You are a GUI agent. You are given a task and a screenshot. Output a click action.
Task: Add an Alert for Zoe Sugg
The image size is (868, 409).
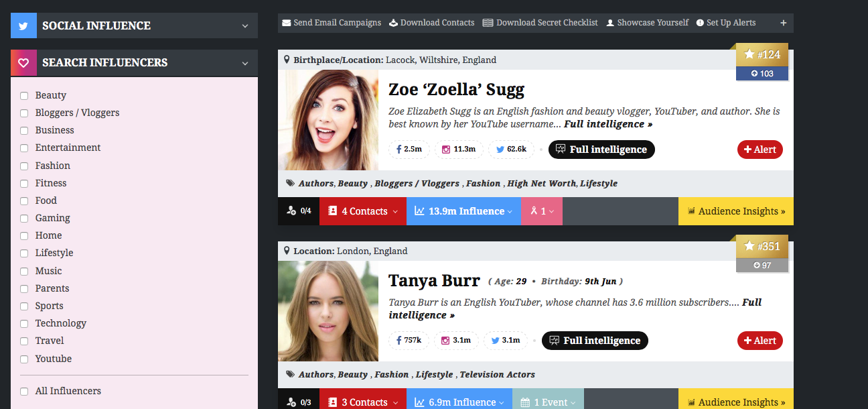coord(760,150)
